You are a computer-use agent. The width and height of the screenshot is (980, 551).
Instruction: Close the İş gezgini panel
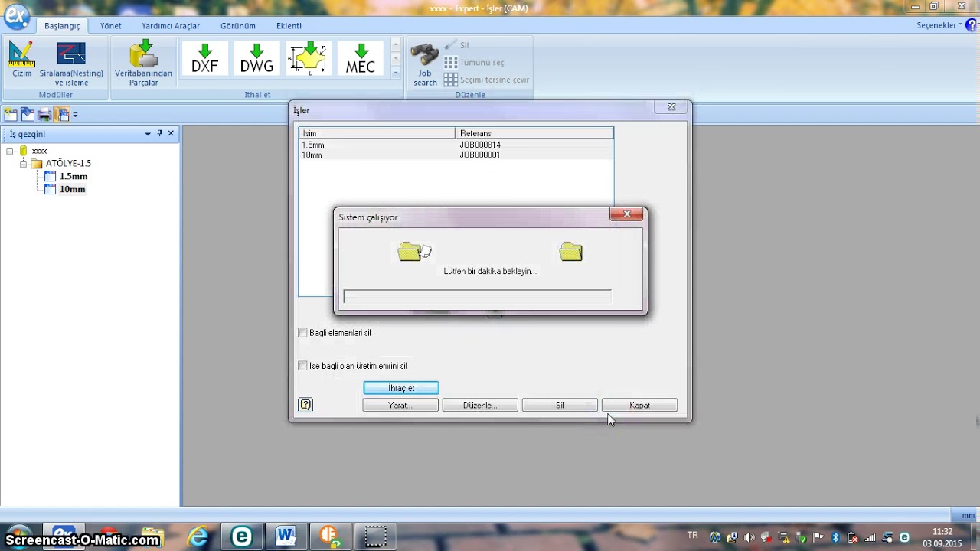(171, 133)
